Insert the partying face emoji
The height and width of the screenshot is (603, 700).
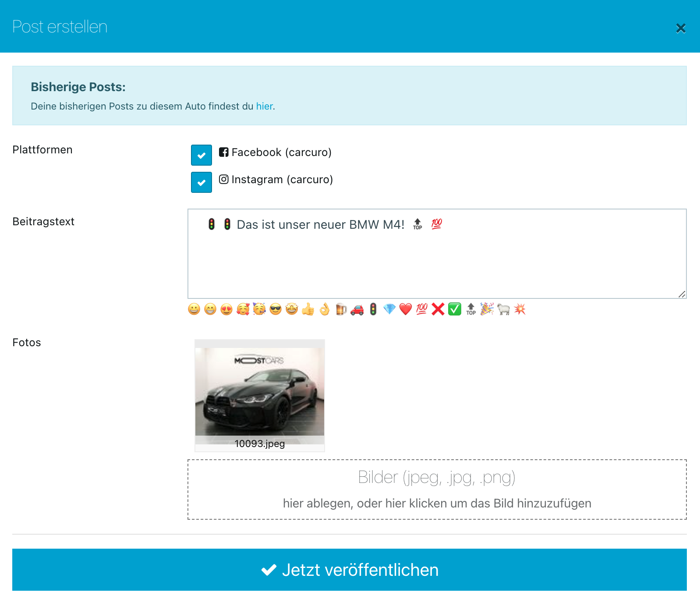(x=259, y=309)
